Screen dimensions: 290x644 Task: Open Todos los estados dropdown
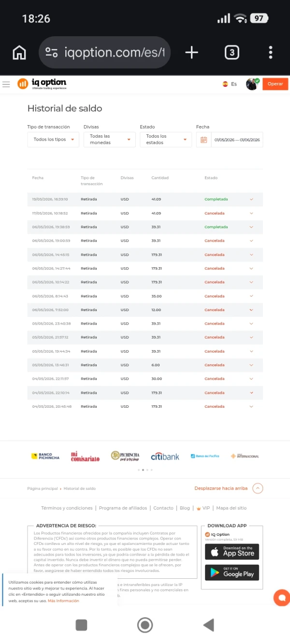pyautogui.click(x=166, y=140)
